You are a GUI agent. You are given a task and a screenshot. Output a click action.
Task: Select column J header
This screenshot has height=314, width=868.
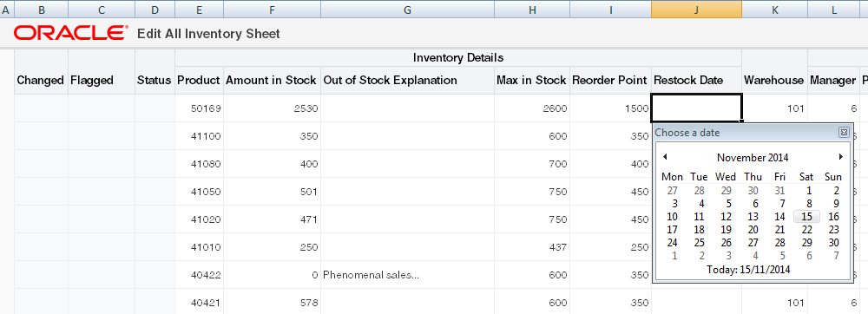(696, 10)
